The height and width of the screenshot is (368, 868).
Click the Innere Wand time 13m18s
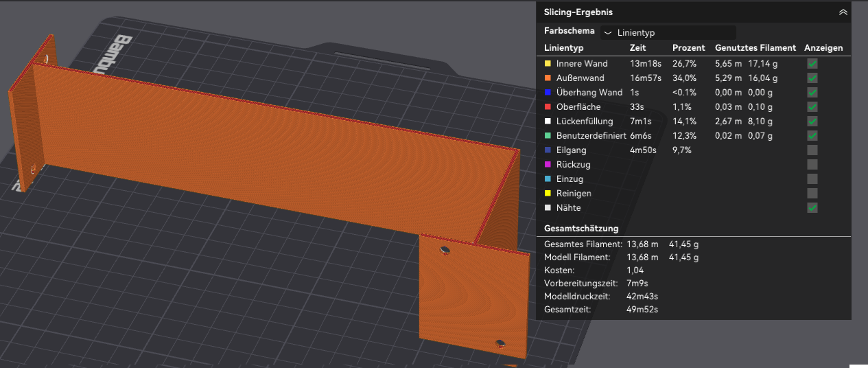tap(646, 64)
